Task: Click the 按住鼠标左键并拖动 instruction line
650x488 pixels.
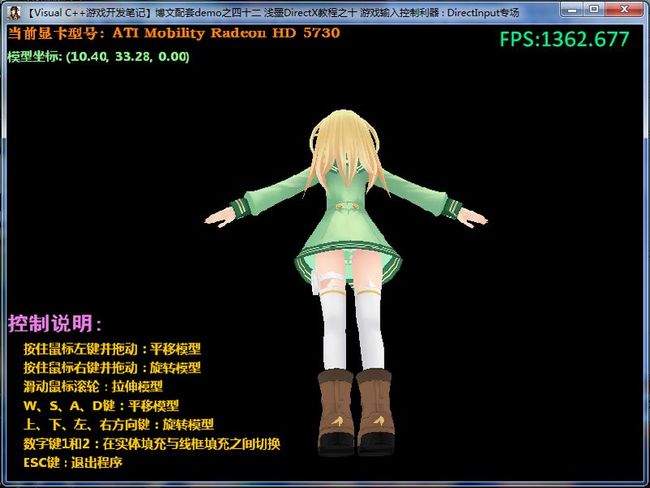Action: pyautogui.click(x=112, y=349)
